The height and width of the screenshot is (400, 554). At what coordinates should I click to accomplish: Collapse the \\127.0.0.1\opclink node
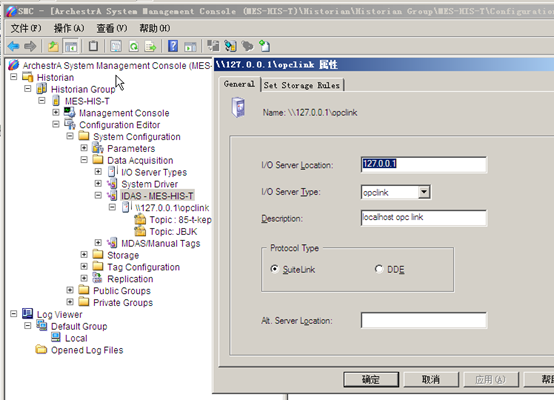coord(112,207)
